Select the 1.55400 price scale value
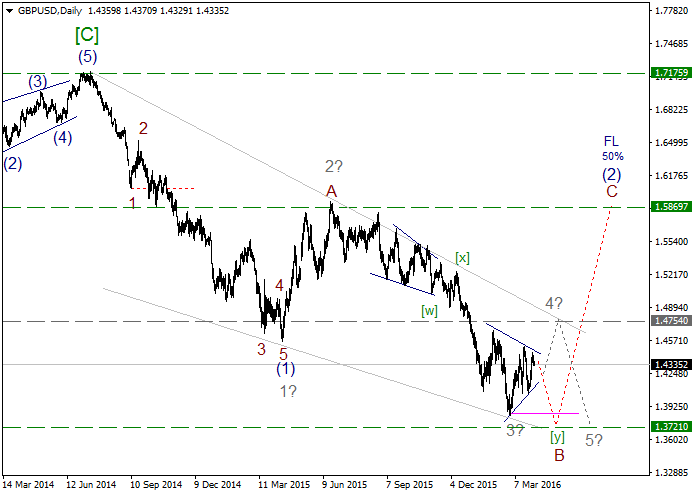Viewport: 692px width, 496px height. tap(671, 241)
